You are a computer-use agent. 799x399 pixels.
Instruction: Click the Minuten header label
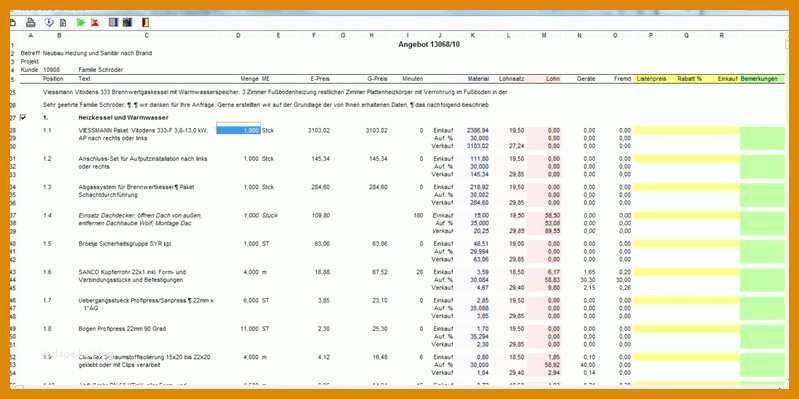[x=413, y=79]
